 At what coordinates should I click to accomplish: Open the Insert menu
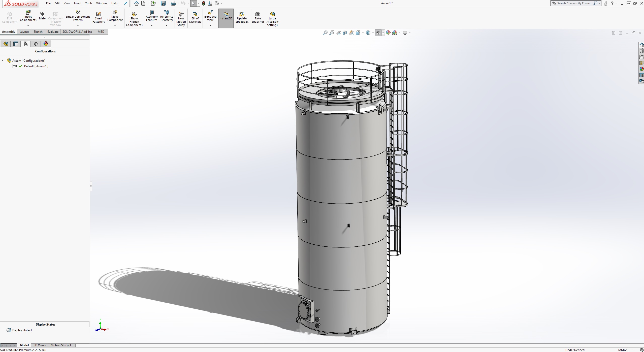78,3
